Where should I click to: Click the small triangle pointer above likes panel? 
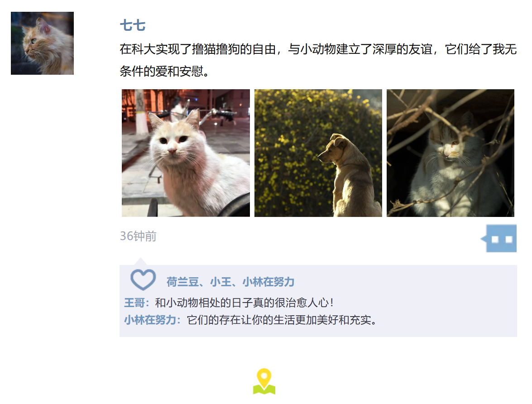(x=140, y=261)
